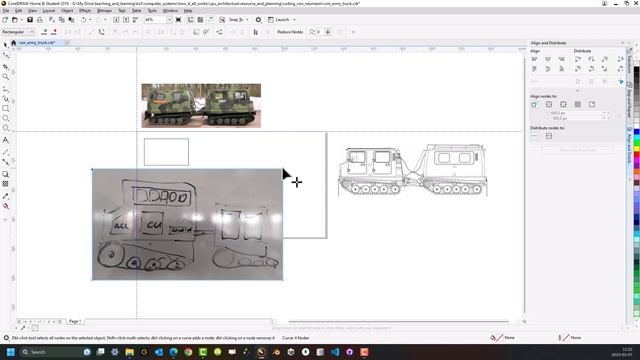Viewport: 640px width, 360px height.
Task: Click the Undo arrow icon
Action: (84, 20)
